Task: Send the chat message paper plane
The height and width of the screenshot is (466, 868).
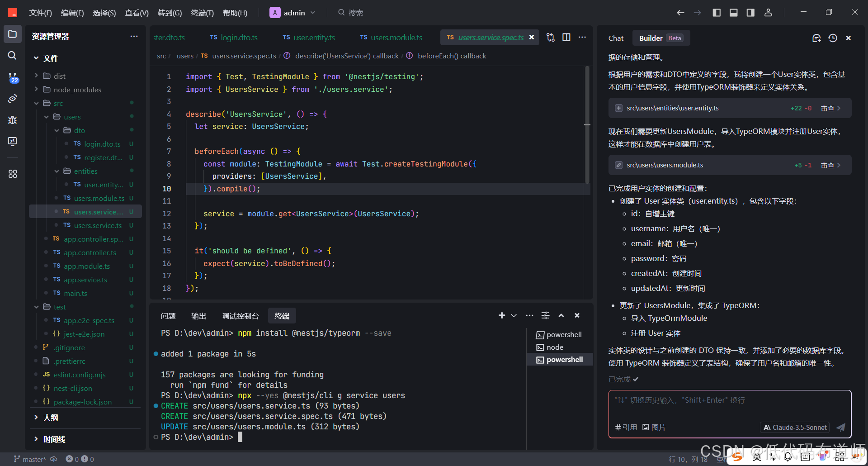Action: click(x=841, y=427)
